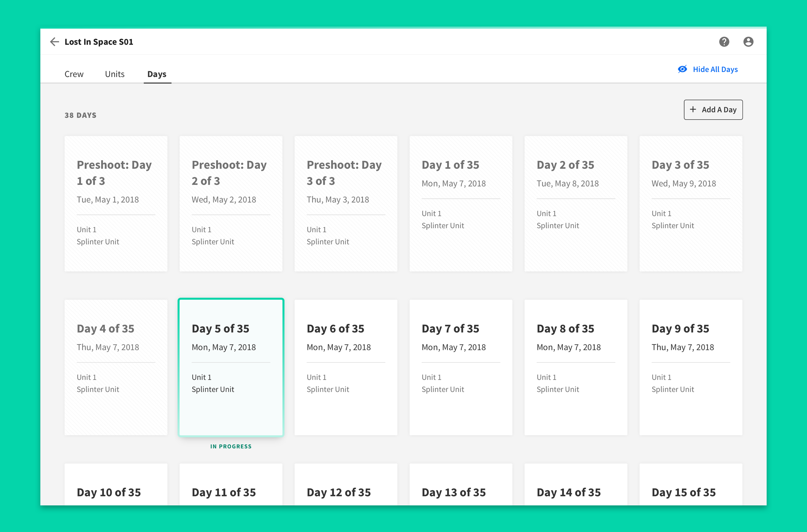Click the Day 6 of 35 card
The width and height of the screenshot is (807, 532).
345,367
